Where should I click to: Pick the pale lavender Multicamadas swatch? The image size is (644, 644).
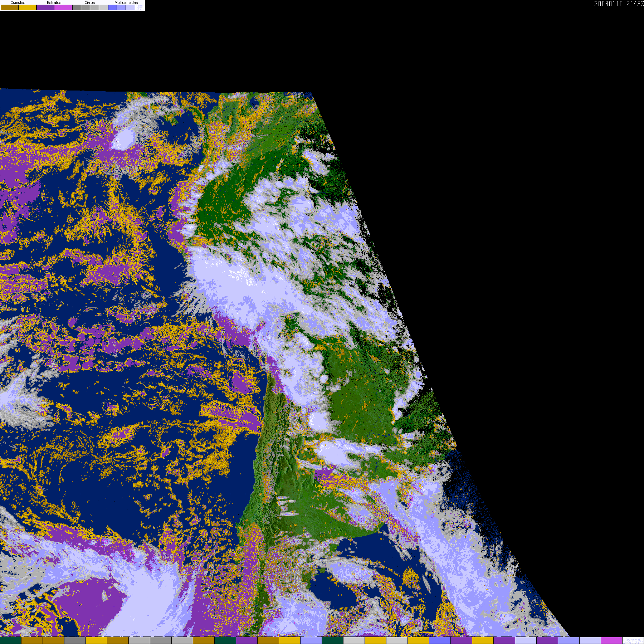[130, 8]
